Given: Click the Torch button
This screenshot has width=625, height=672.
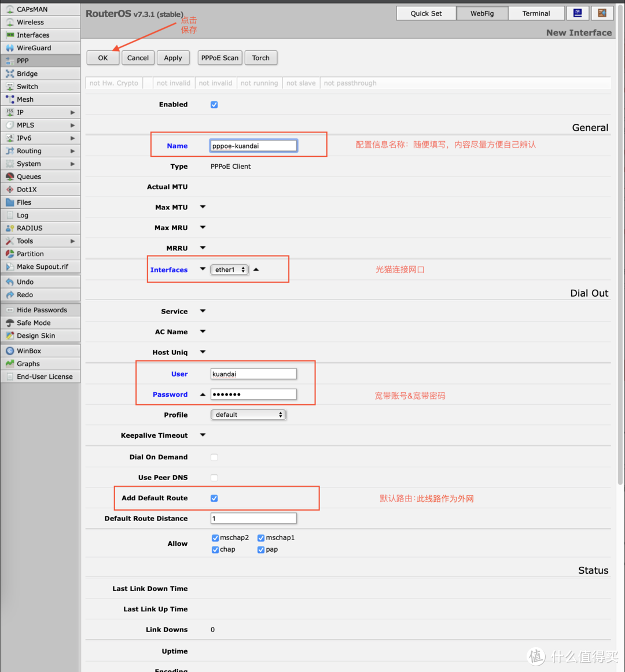Looking at the screenshot, I should (261, 58).
